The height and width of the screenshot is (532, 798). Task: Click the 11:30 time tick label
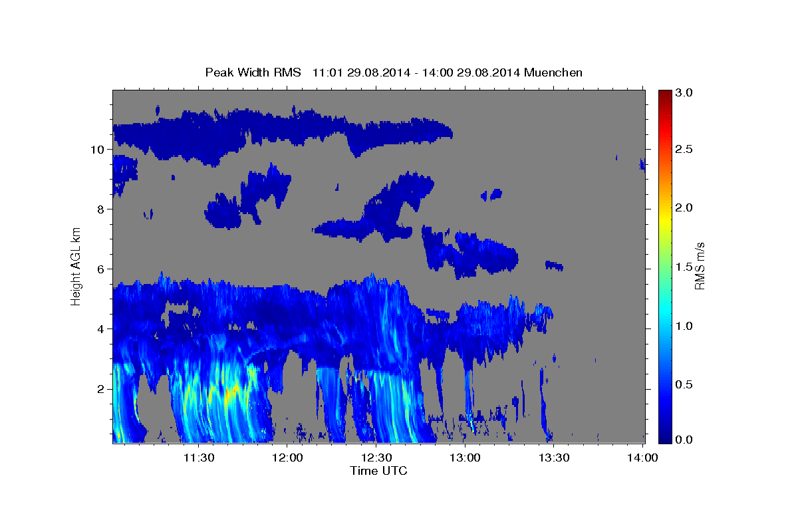point(199,458)
